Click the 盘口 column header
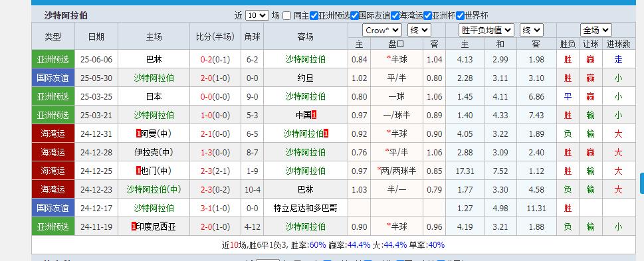Screen dimensions: 644x261 (x=396, y=44)
